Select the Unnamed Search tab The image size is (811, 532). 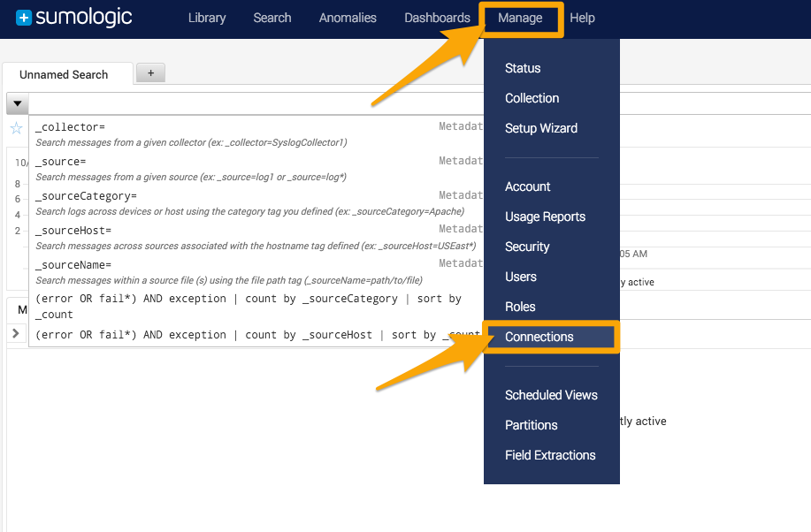67,75
